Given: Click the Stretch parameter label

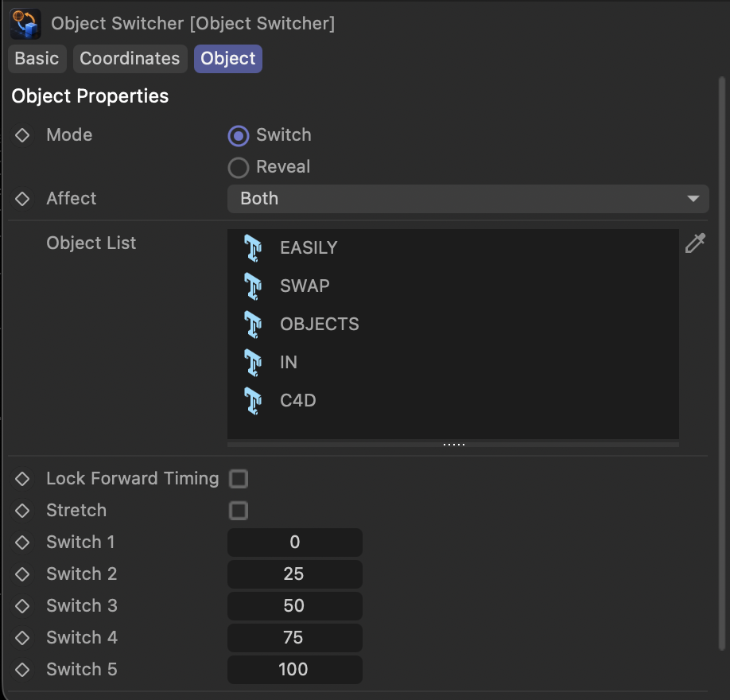Looking at the screenshot, I should tap(76, 511).
